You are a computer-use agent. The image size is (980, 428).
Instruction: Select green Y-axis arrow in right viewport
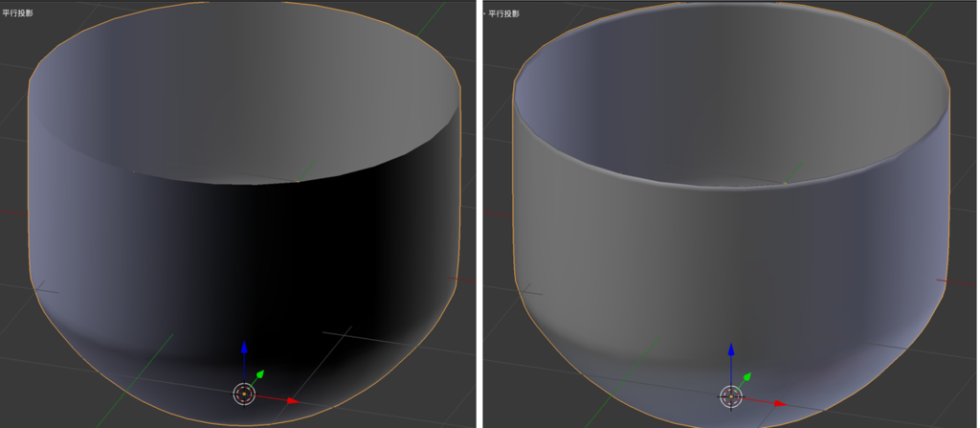click(746, 376)
